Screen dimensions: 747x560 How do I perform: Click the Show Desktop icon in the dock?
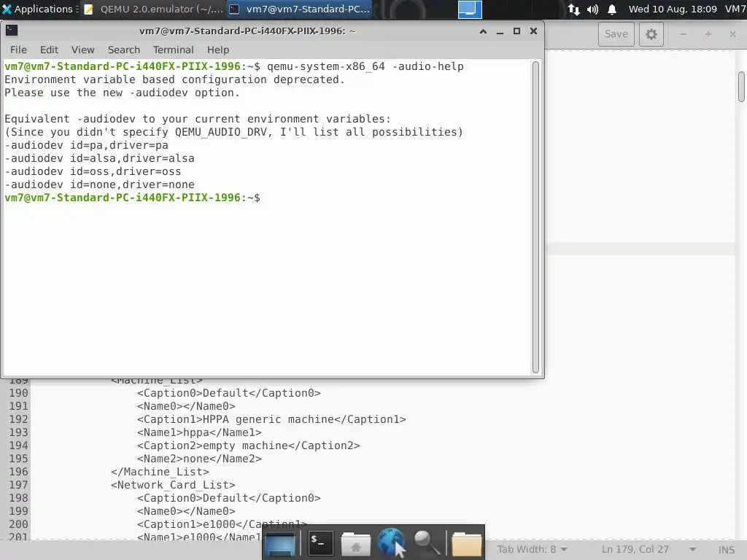(279, 543)
